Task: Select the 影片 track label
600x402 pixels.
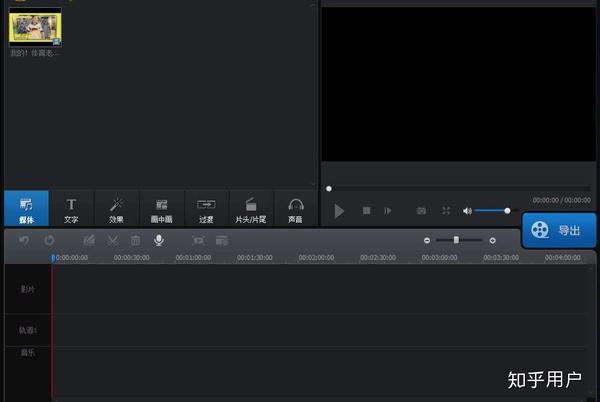Action: [x=28, y=289]
